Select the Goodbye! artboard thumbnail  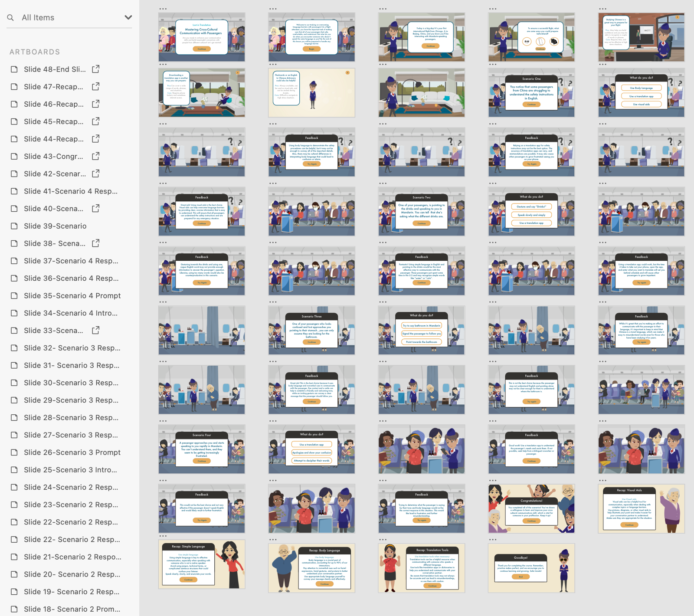(531, 568)
